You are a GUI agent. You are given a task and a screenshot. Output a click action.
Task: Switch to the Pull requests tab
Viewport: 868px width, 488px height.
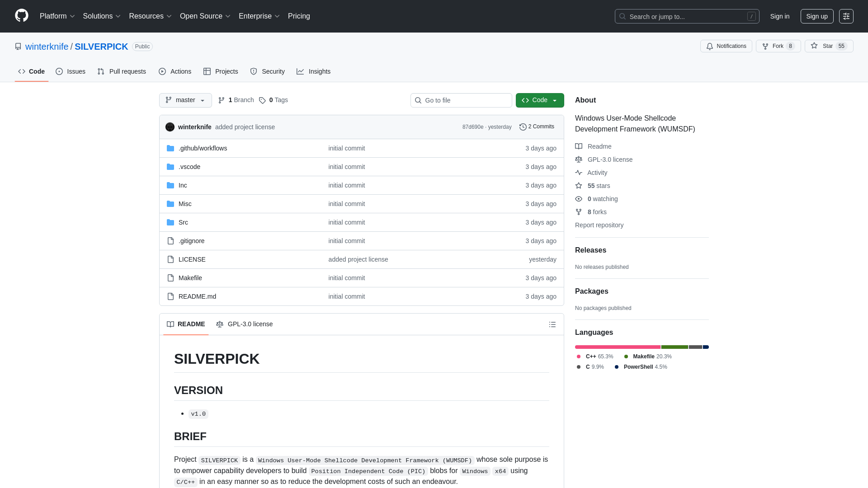(122, 71)
